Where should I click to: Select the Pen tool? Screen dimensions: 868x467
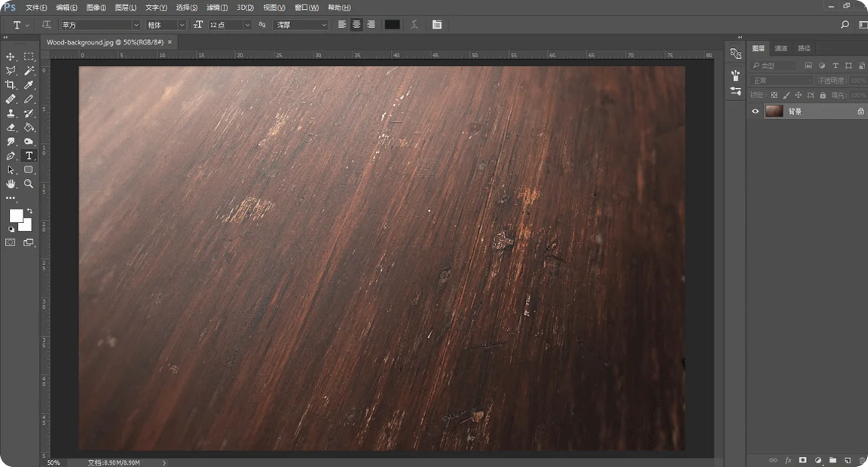click(11, 156)
